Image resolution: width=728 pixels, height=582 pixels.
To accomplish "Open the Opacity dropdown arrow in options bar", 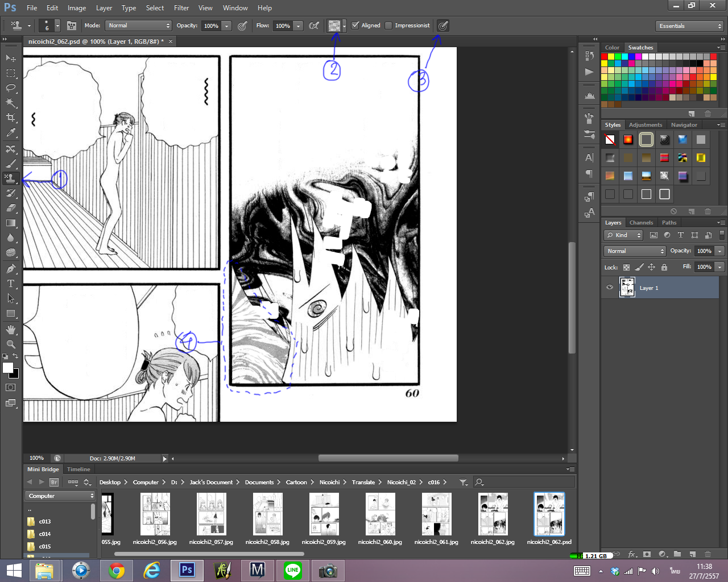I will pyautogui.click(x=227, y=26).
